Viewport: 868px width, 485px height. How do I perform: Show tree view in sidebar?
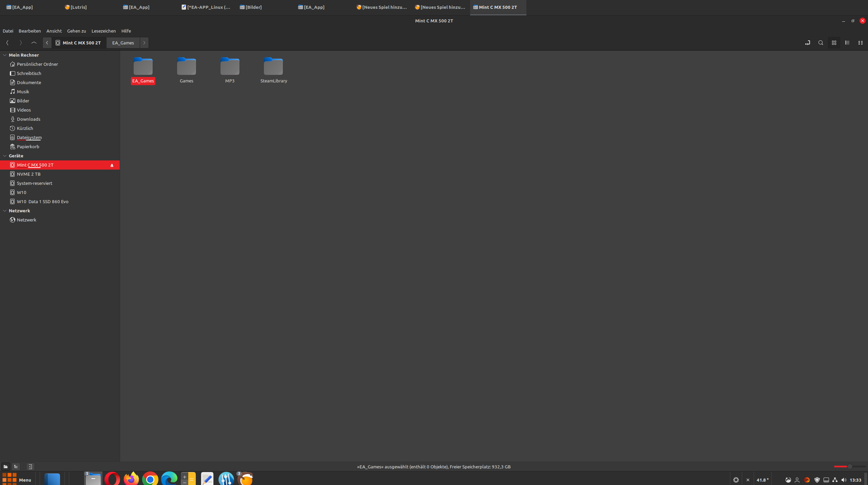point(16,467)
